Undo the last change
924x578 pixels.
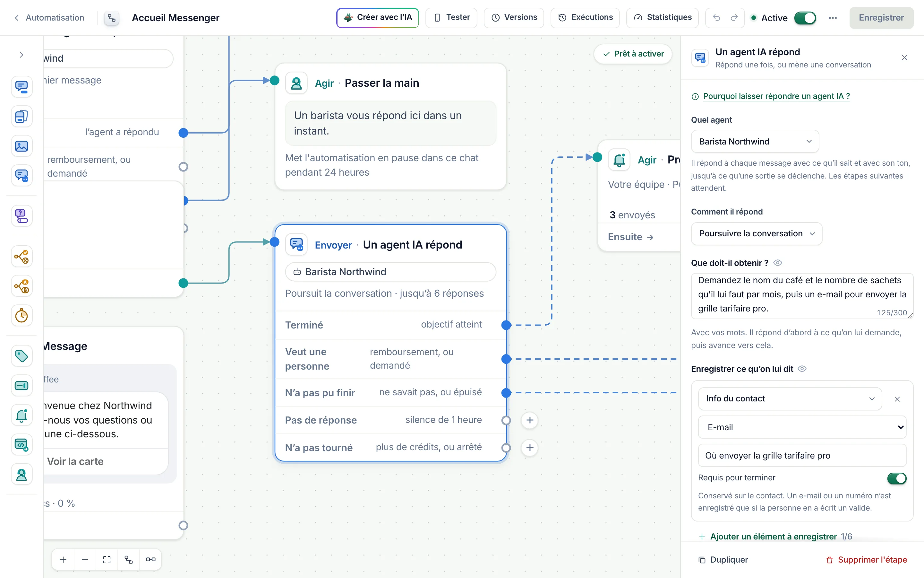716,18
